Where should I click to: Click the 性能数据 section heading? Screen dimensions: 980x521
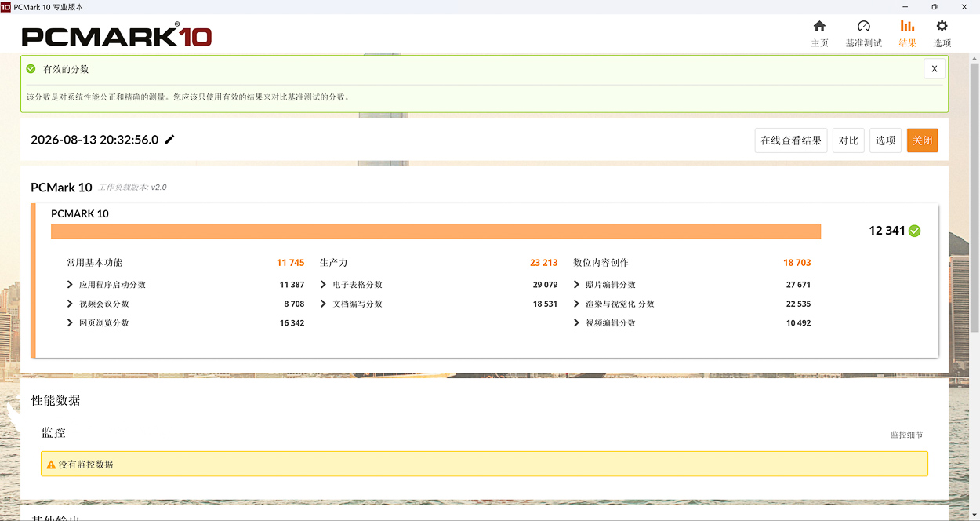coord(56,400)
